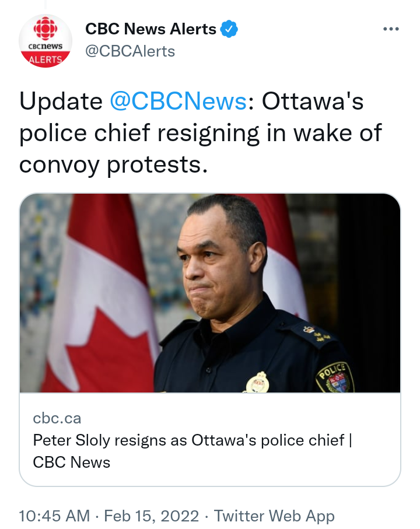Open the Twitter Web App source label
The image size is (420, 529).
(274, 516)
